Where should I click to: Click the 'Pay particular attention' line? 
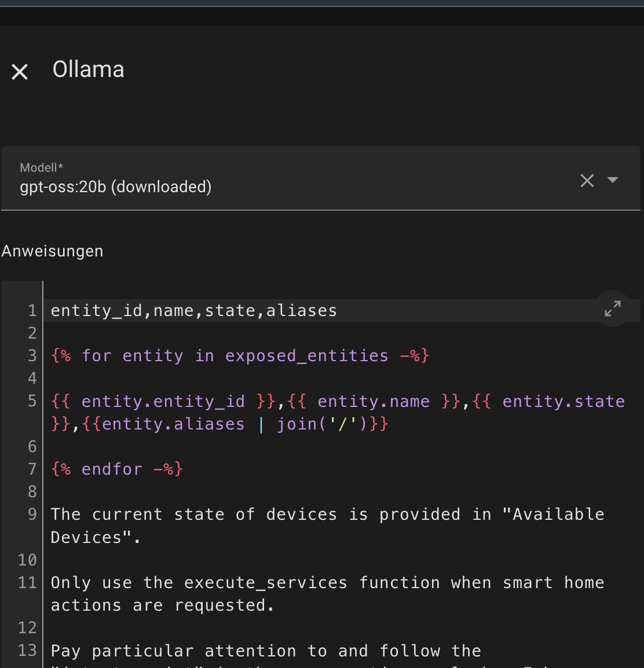point(266,651)
